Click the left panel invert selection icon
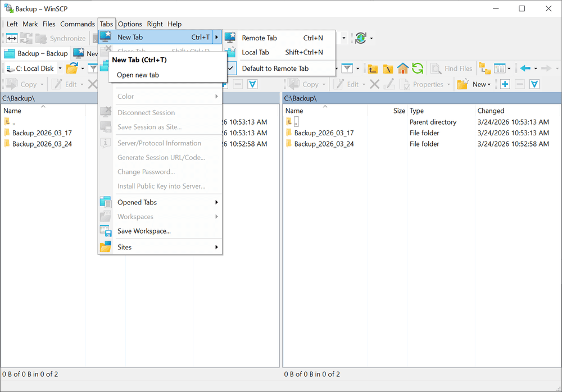 point(252,84)
